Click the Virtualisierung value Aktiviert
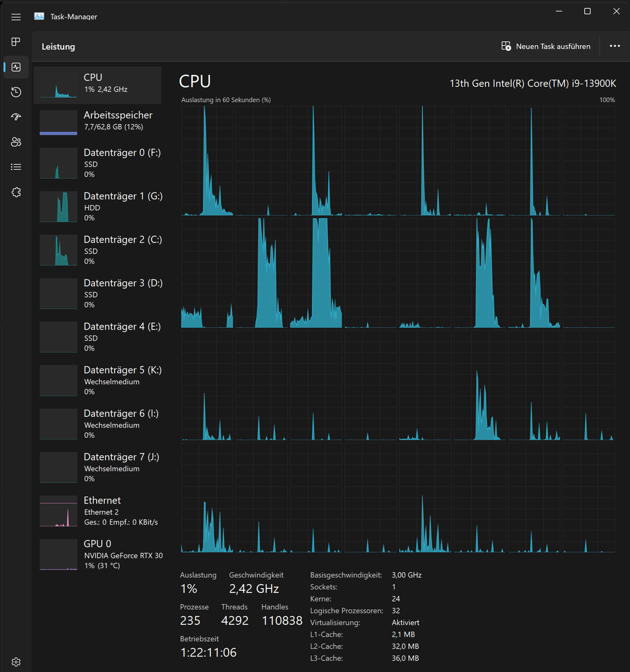Image resolution: width=630 pixels, height=672 pixels. (405, 622)
